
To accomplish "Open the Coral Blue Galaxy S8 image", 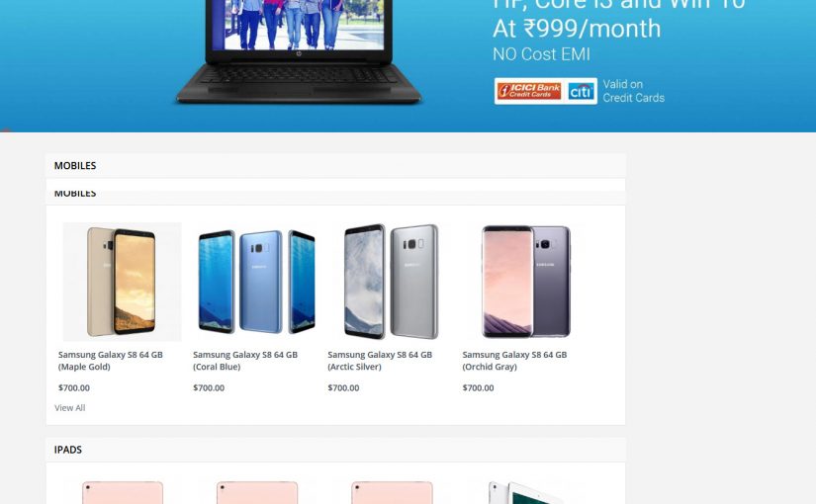I will pos(257,282).
